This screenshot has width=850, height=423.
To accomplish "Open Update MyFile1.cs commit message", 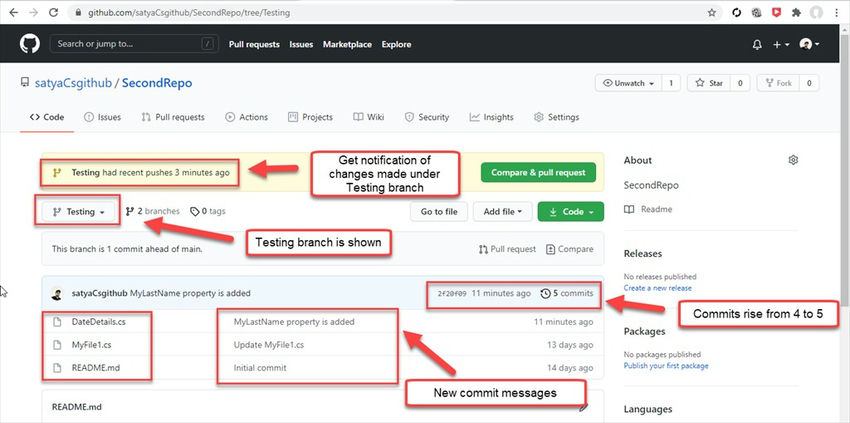I will tap(268, 345).
